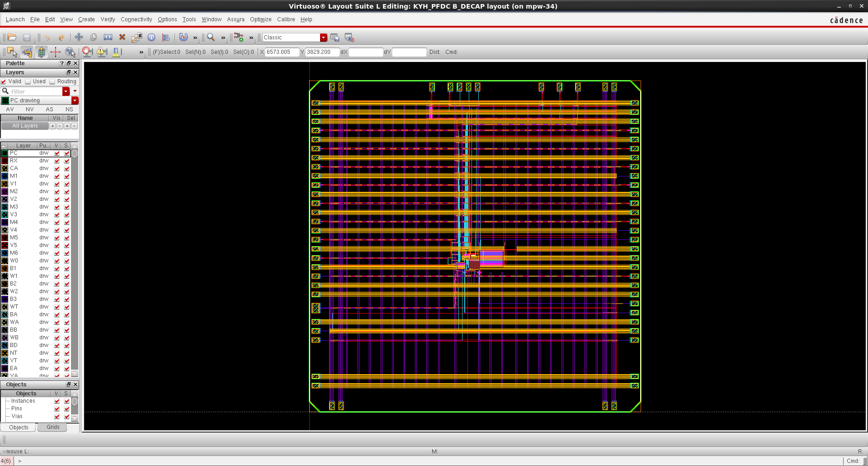The height and width of the screenshot is (466, 868).
Task: Click the NS none-selectable button
Action: point(69,109)
